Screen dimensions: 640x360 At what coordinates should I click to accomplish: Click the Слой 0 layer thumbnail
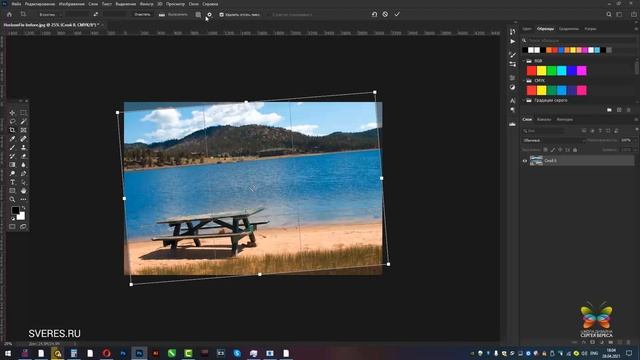536,160
